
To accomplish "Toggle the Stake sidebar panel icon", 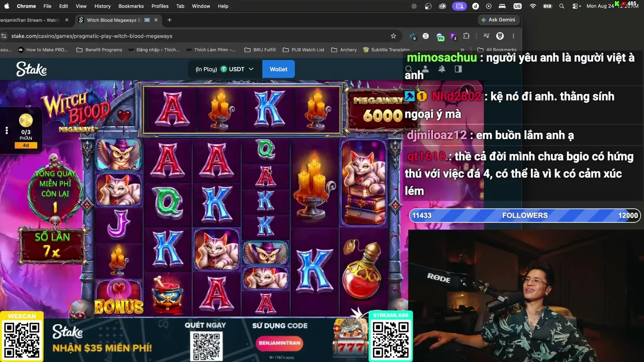I will (x=458, y=69).
